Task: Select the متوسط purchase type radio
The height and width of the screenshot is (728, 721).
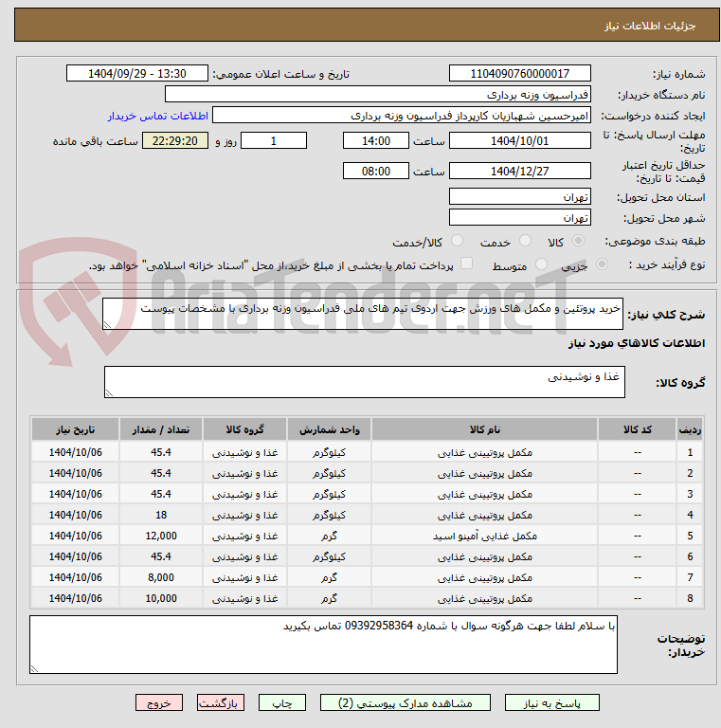Action: coord(541,264)
